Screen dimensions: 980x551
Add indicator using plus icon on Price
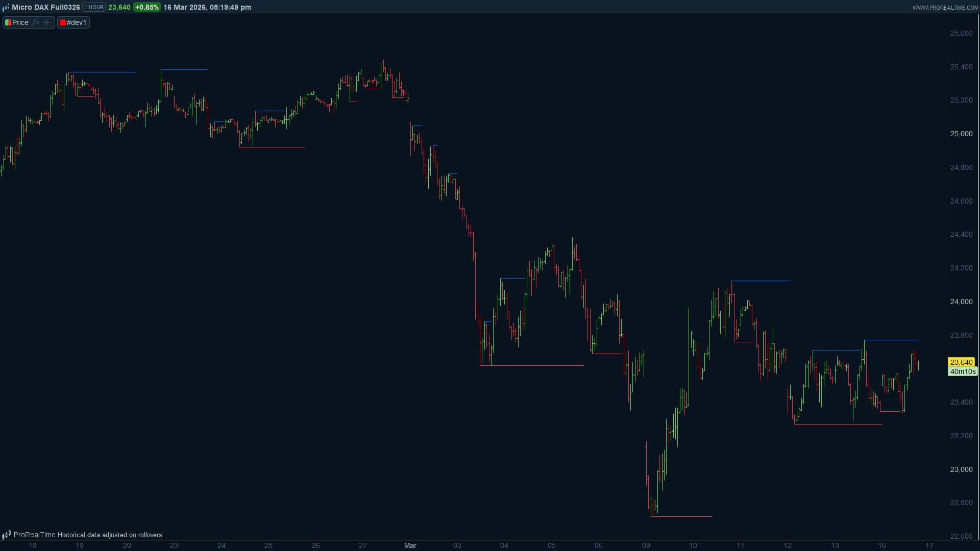pos(46,22)
